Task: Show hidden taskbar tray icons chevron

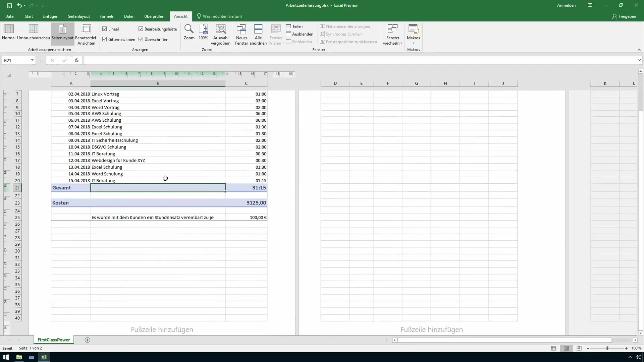Action: [x=630, y=357]
